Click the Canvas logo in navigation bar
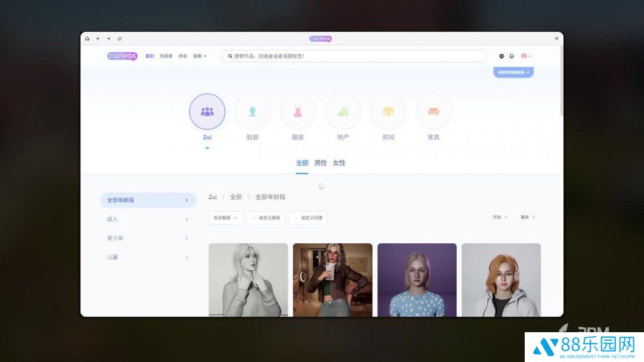Image resolution: width=644 pixels, height=362 pixels. click(x=122, y=56)
